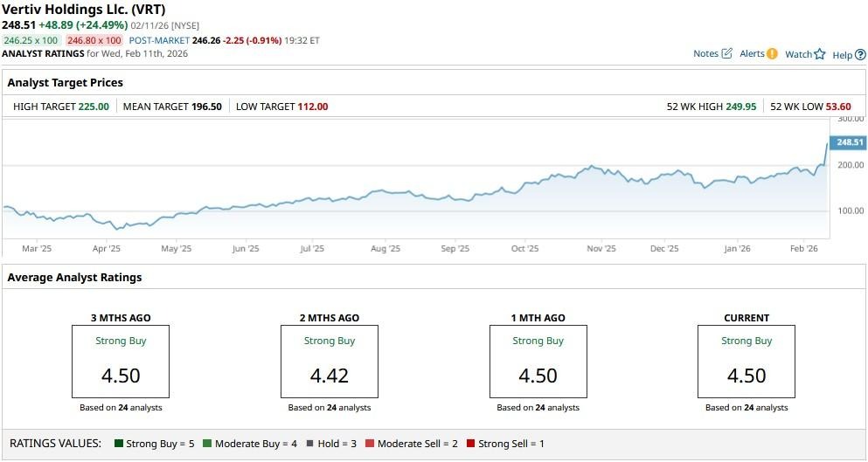Click the Notes pencil-edit icon
Screen dimensions: 868x462
[726, 54]
